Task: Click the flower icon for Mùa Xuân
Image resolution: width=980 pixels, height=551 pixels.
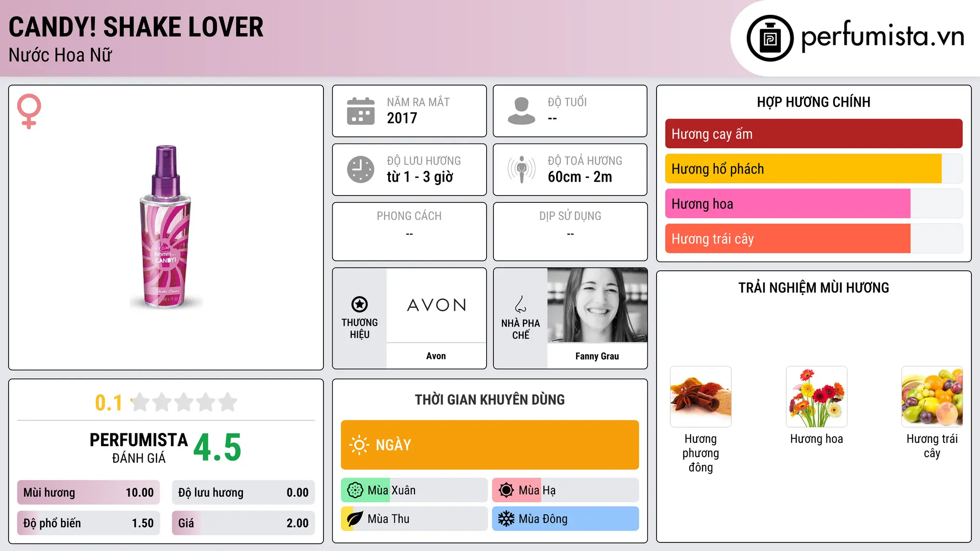Action: point(355,490)
